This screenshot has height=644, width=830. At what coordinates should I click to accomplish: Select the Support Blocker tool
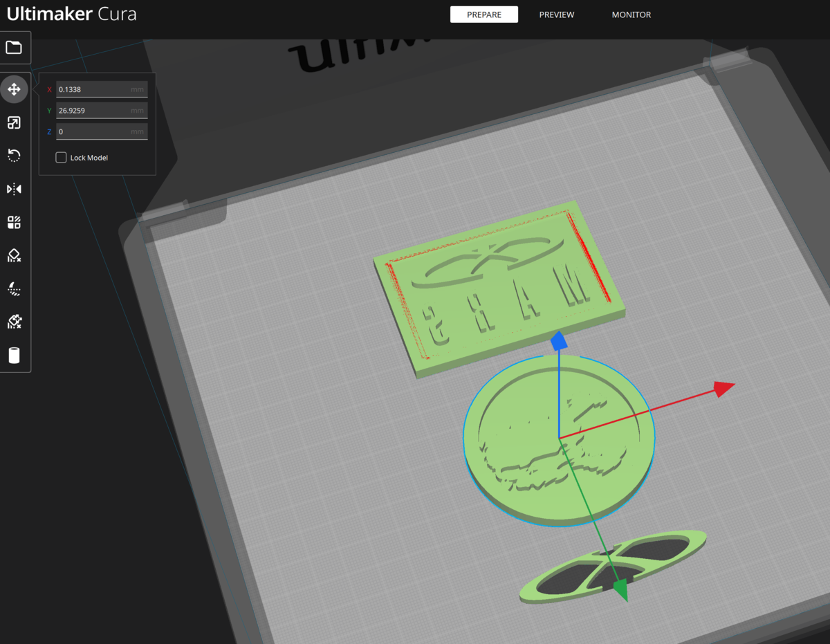click(x=14, y=255)
